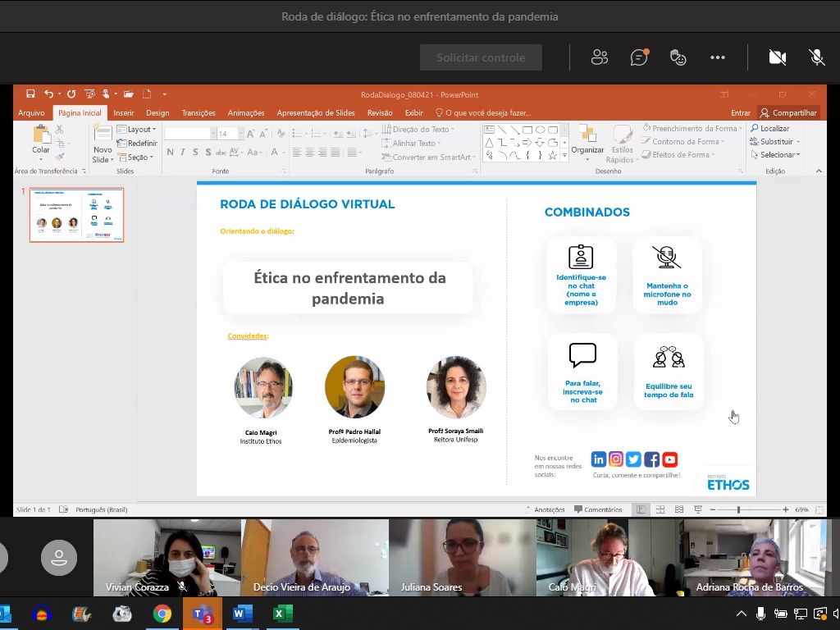Toggle bold (N) formatting in ribbon
This screenshot has width=840, height=630.
click(x=170, y=153)
